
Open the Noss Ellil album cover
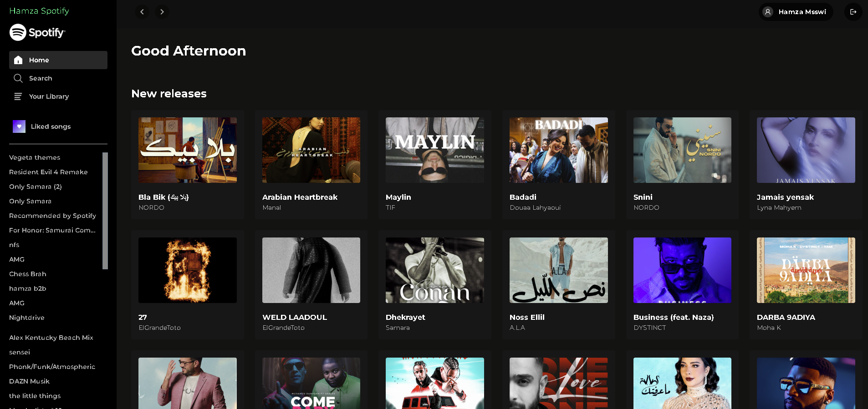tap(559, 270)
